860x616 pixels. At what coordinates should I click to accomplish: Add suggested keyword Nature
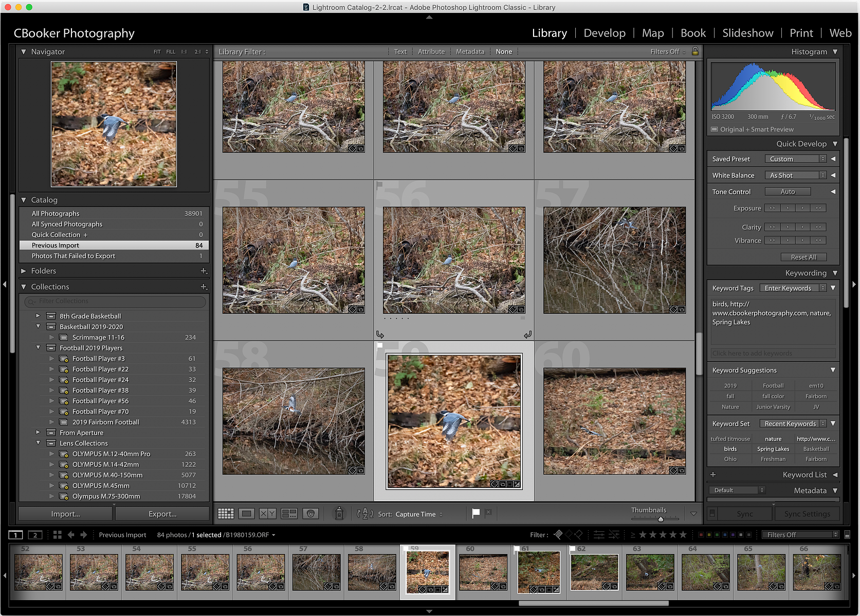730,406
